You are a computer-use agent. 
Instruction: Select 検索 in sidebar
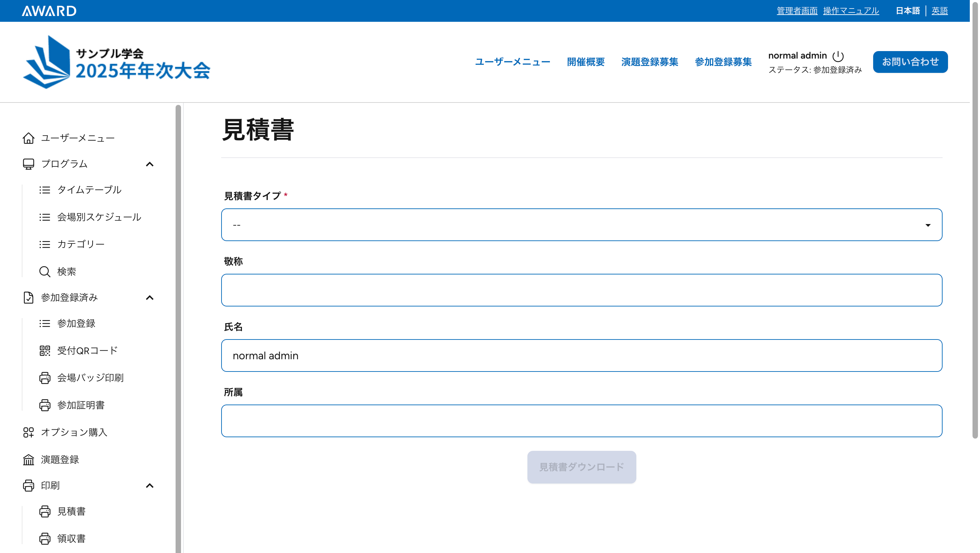(x=67, y=272)
